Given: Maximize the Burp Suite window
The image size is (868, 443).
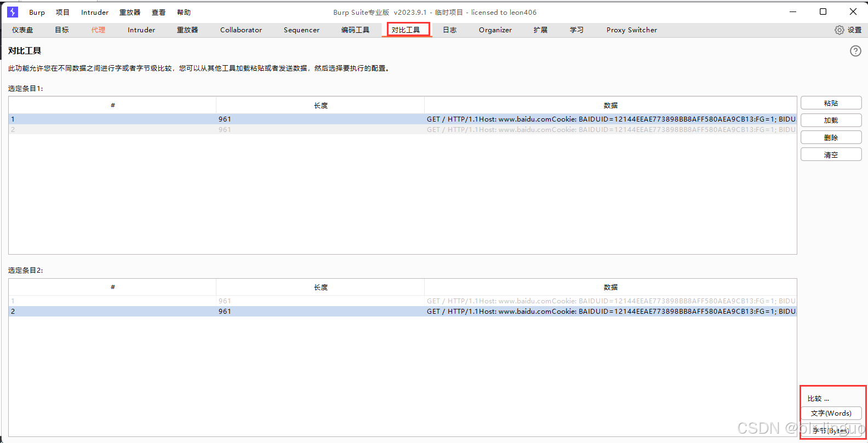Looking at the screenshot, I should pyautogui.click(x=823, y=11).
